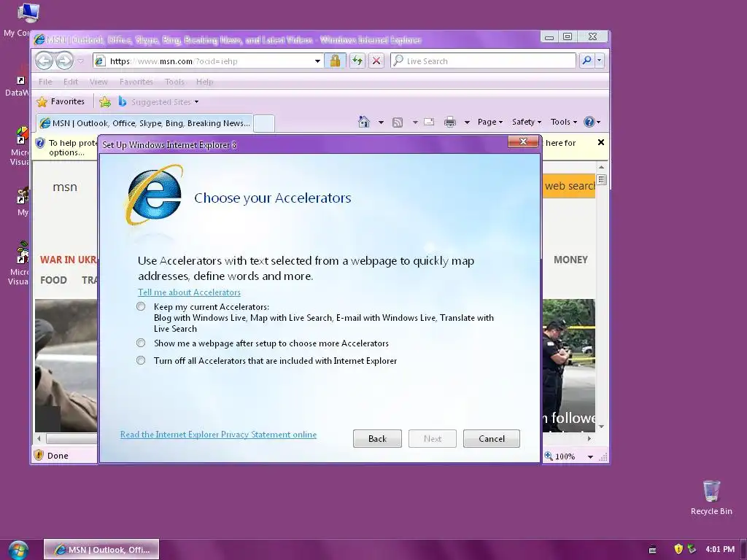Open the Edit menu
The height and width of the screenshot is (560, 747).
tap(71, 82)
